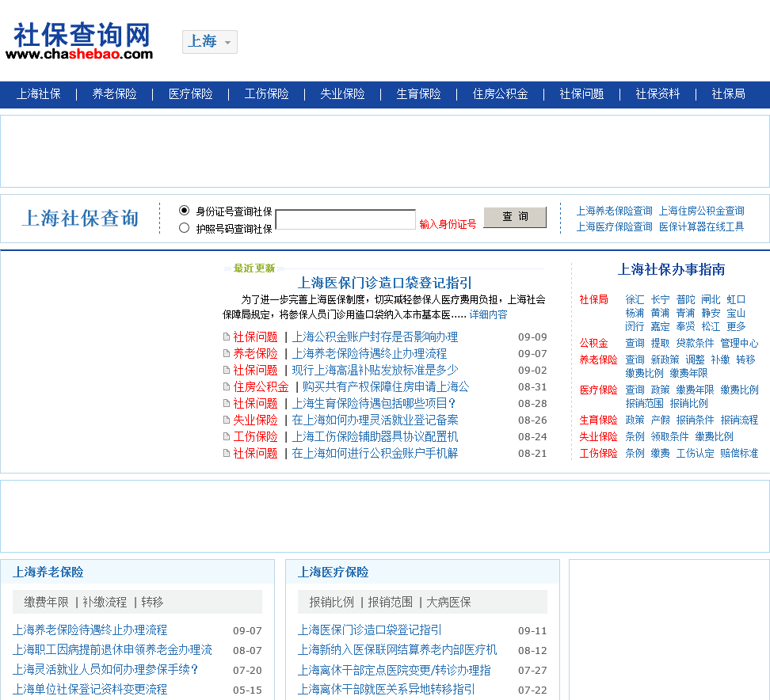Image resolution: width=770 pixels, height=700 pixels.
Task: Focus the ID number input field
Action: [345, 219]
